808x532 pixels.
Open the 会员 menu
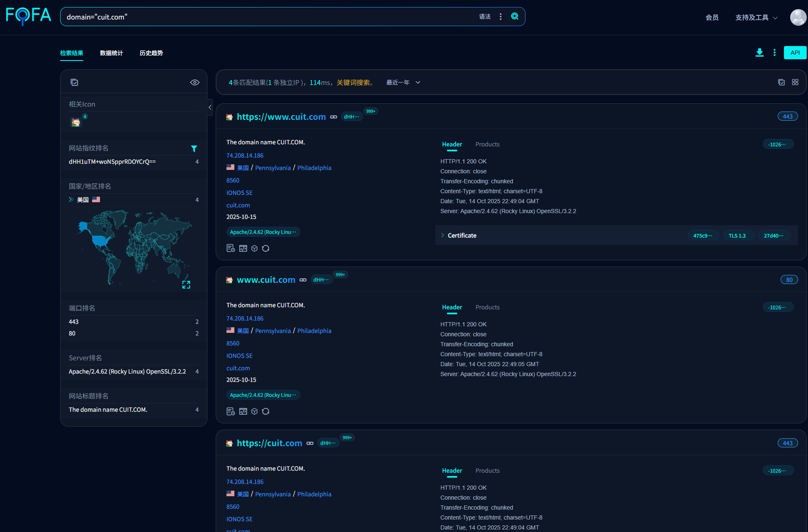[712, 17]
